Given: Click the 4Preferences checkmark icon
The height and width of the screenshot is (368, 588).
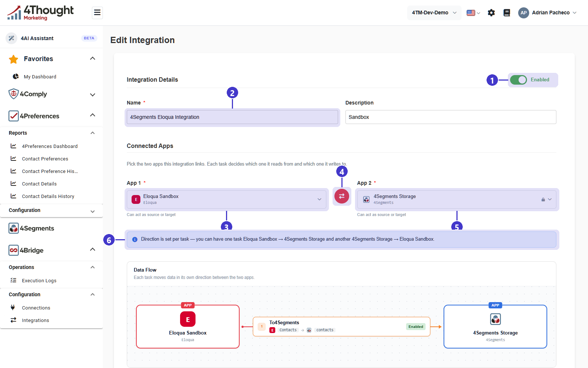Looking at the screenshot, I should 14,116.
